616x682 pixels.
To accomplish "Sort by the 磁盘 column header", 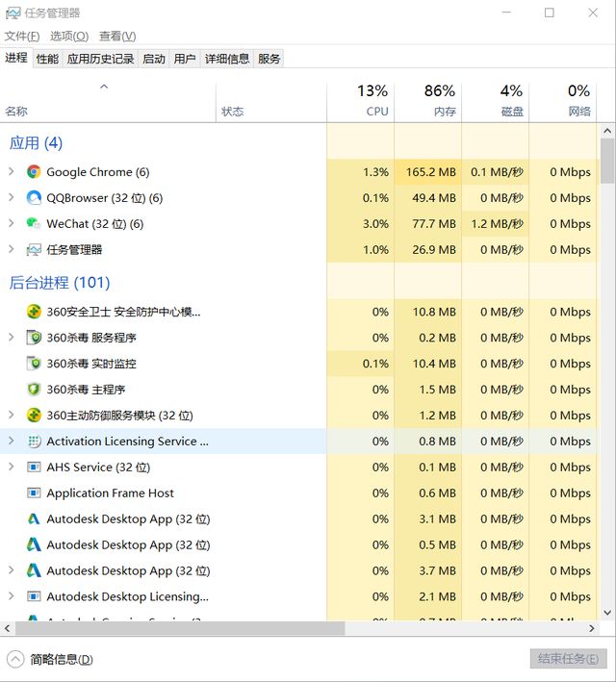I will tap(495, 103).
